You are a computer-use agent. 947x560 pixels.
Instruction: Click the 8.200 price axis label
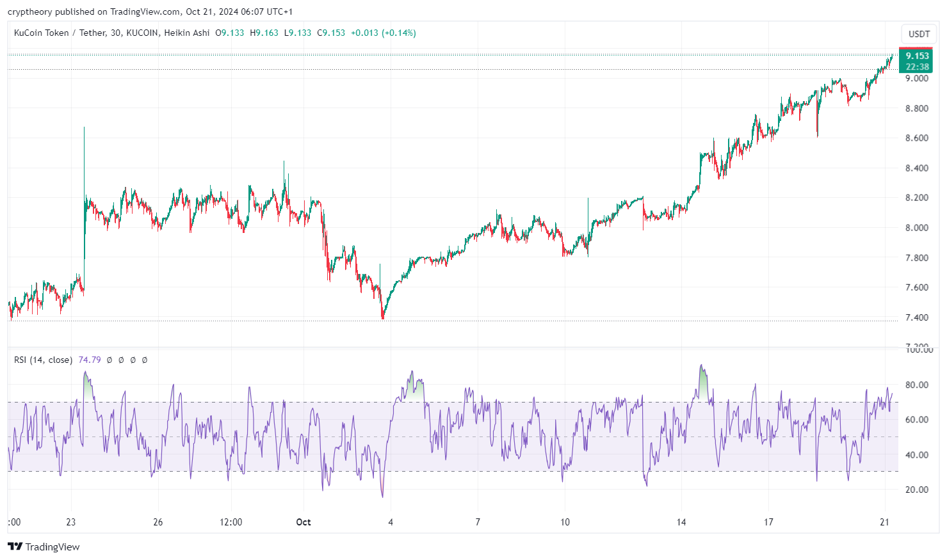tap(916, 198)
